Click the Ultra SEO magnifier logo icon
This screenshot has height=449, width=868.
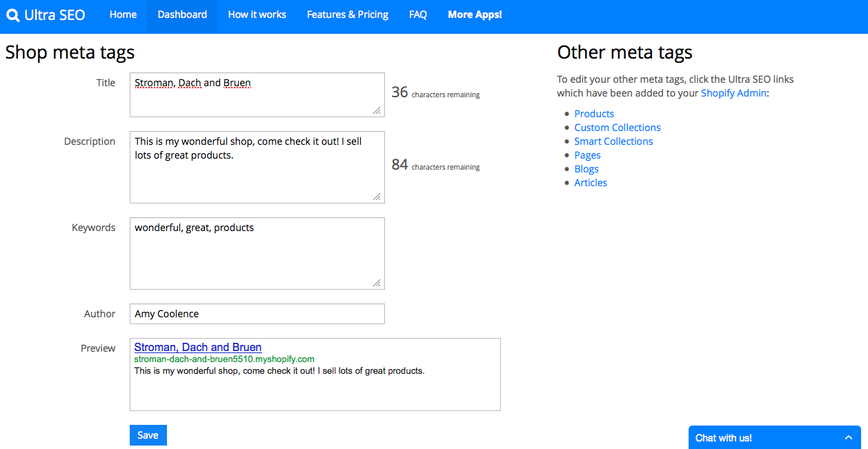pyautogui.click(x=12, y=14)
